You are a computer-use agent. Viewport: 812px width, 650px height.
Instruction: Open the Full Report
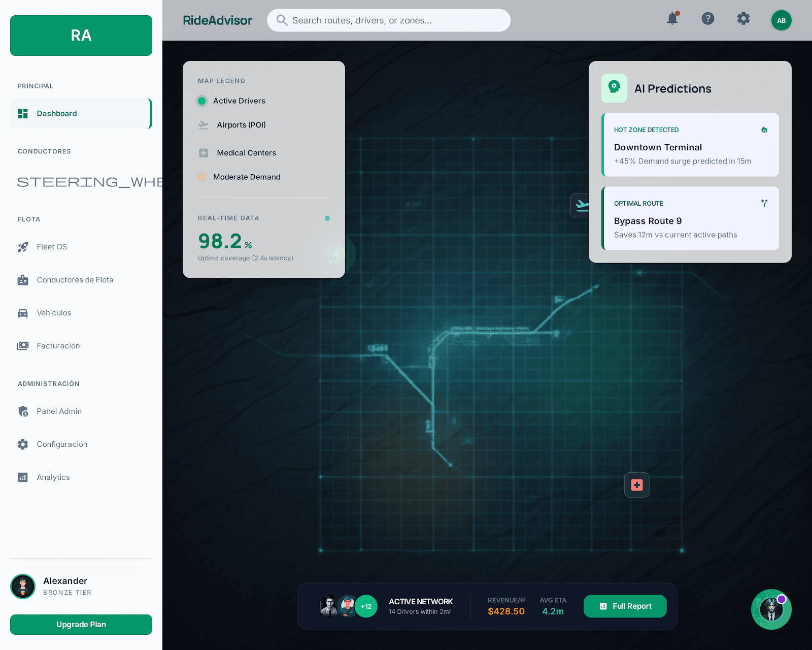625,606
